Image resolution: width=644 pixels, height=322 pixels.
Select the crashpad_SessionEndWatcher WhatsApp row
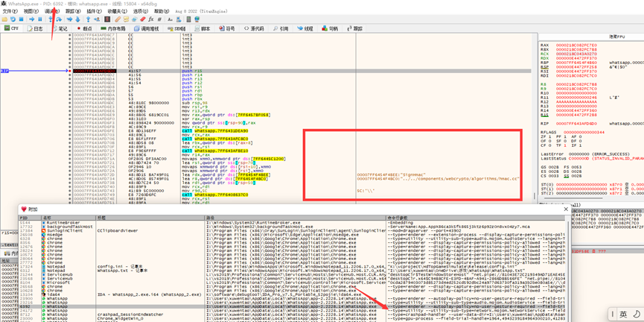click(293, 315)
